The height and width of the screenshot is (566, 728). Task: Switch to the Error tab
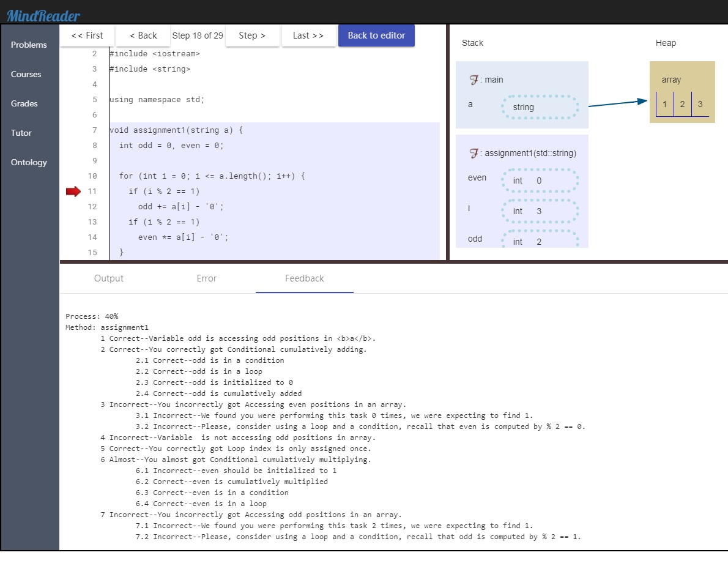pos(207,278)
